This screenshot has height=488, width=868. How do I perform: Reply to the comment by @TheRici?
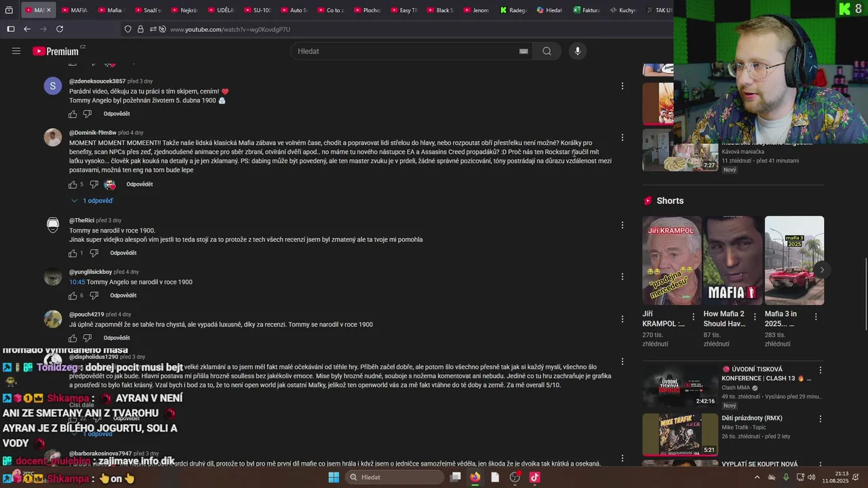123,253
